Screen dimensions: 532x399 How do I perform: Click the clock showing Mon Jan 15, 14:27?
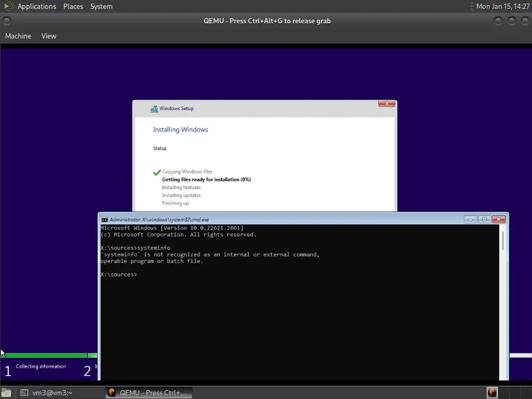point(502,6)
